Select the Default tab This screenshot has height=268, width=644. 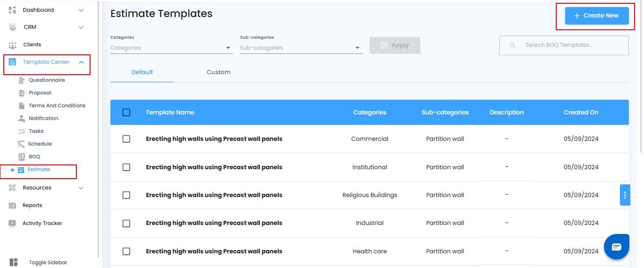pos(142,72)
